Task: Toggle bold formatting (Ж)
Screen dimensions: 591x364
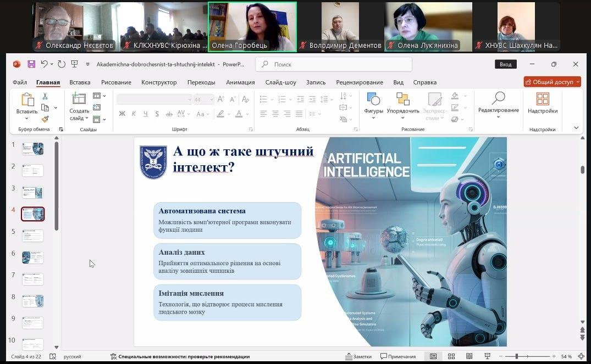Action: (x=122, y=114)
